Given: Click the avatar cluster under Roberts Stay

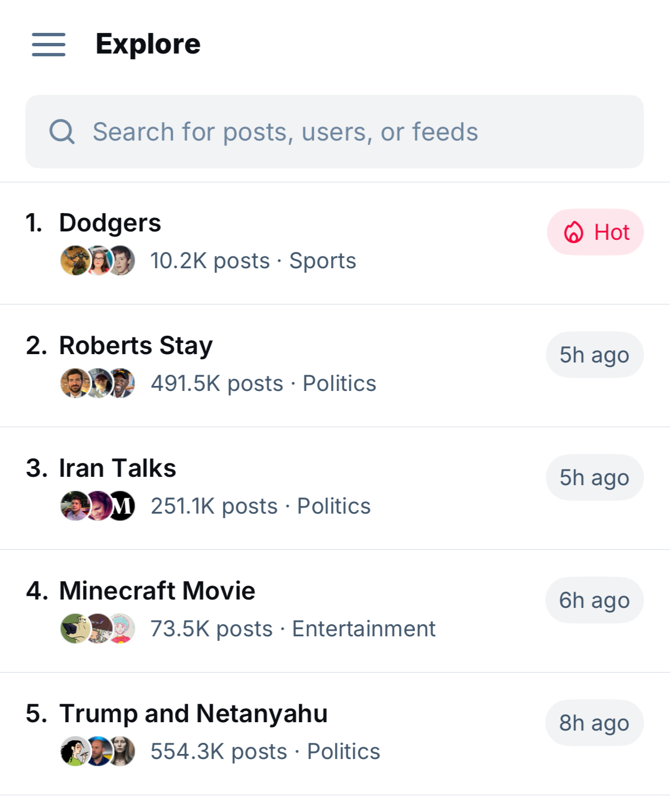Looking at the screenshot, I should click(98, 383).
